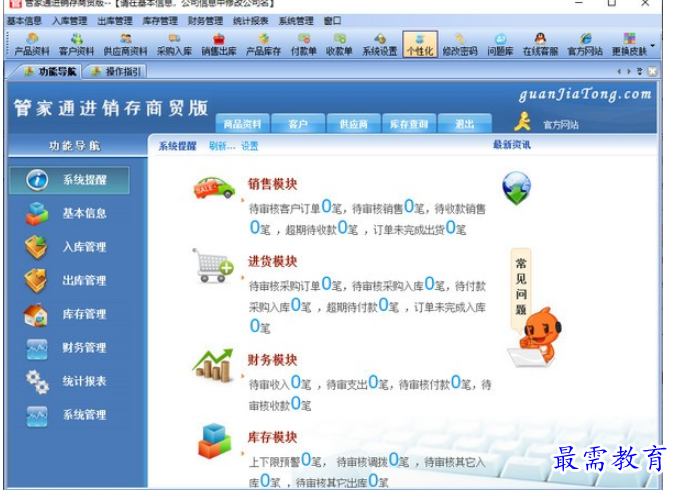Open 入库管理 menu
This screenshot has height=490, width=675.
[x=69, y=20]
